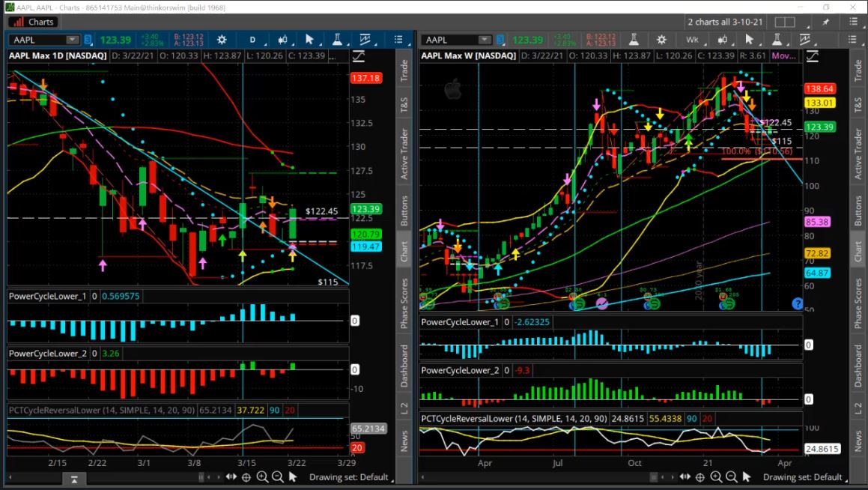The image size is (868, 490).
Task: Click the blue link-color clipboard icon in the left chart
Action: [x=88, y=40]
